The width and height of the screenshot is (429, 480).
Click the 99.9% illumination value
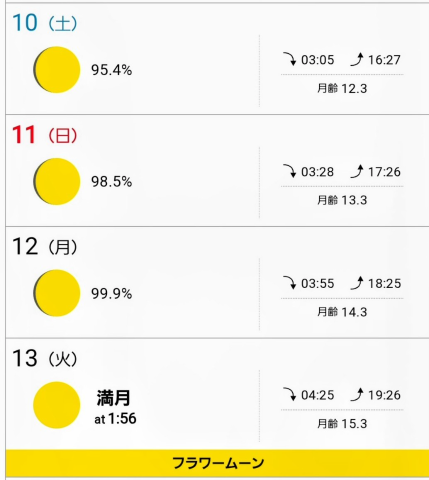tap(112, 294)
